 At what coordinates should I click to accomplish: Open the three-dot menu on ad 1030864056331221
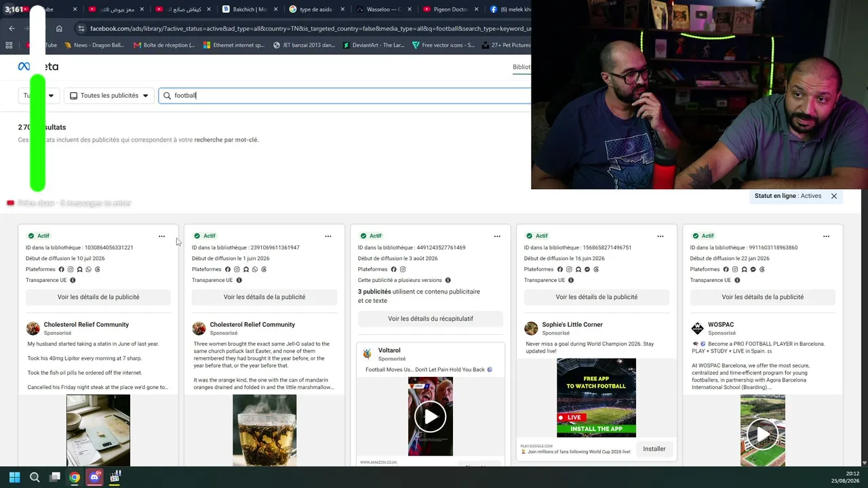pos(161,236)
